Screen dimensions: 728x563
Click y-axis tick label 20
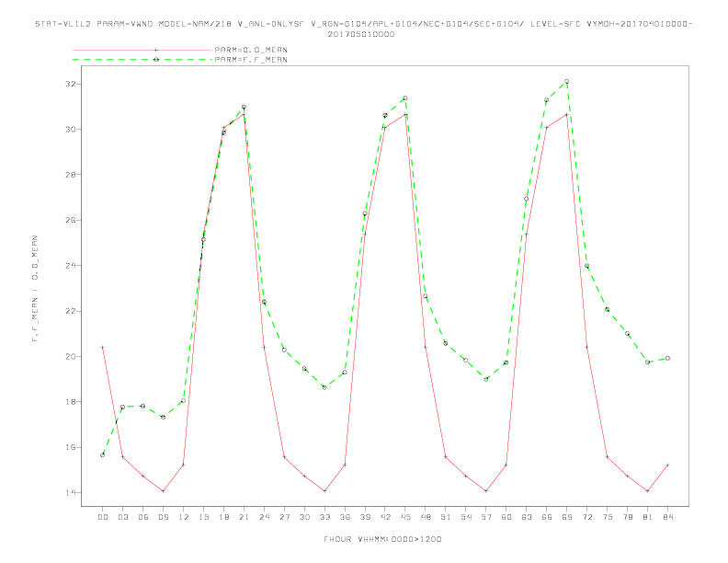click(x=71, y=357)
